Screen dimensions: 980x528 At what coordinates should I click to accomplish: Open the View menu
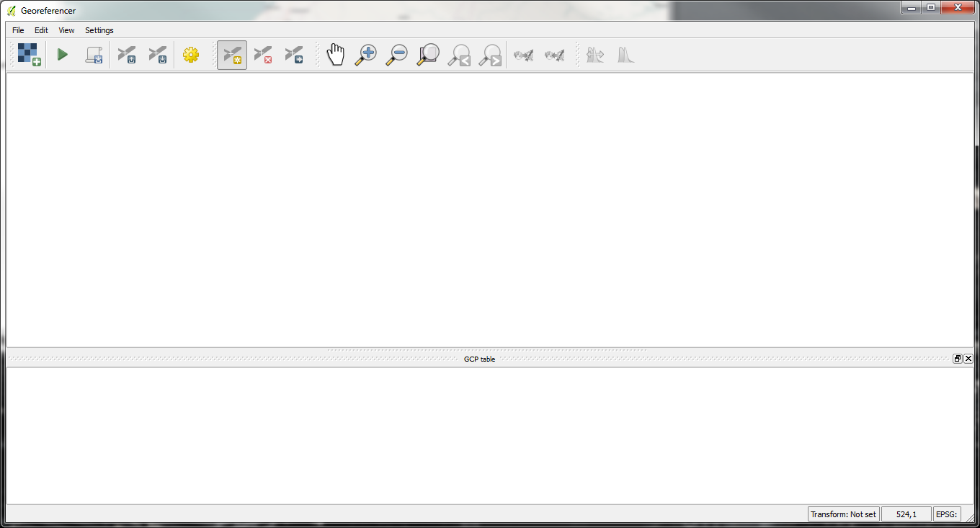[x=66, y=30]
